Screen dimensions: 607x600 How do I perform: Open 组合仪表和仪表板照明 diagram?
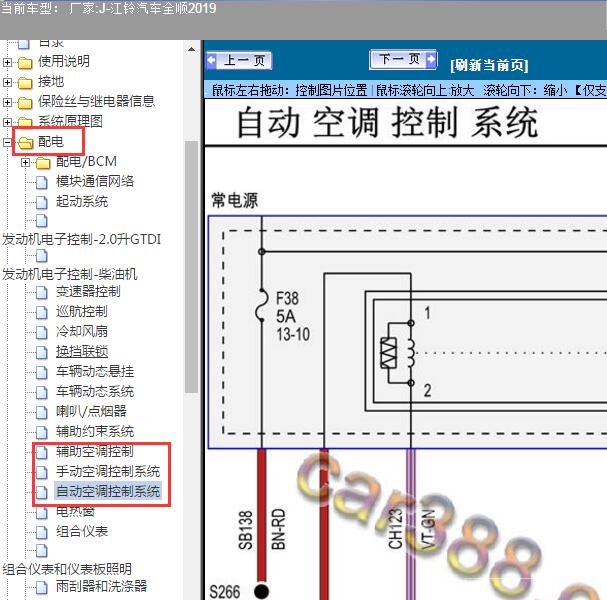pos(67,569)
